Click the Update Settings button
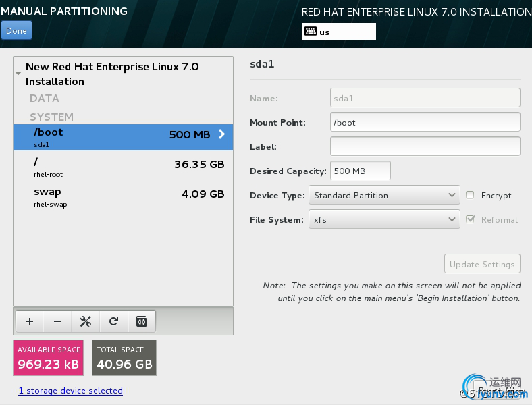This screenshot has width=532, height=405. click(482, 264)
